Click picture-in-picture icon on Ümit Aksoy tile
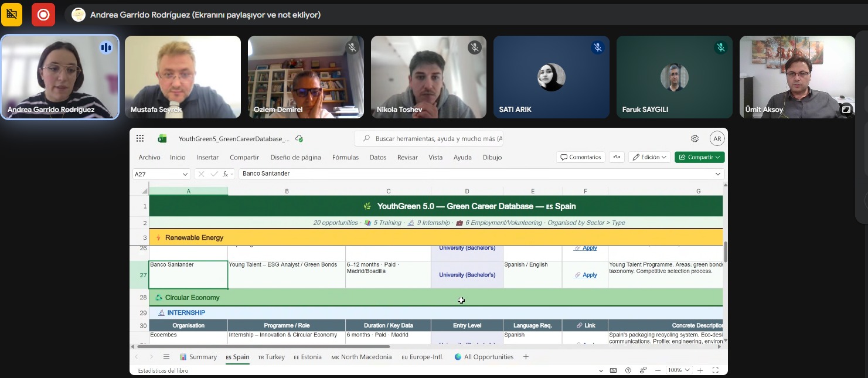The image size is (868, 378). pos(846,109)
